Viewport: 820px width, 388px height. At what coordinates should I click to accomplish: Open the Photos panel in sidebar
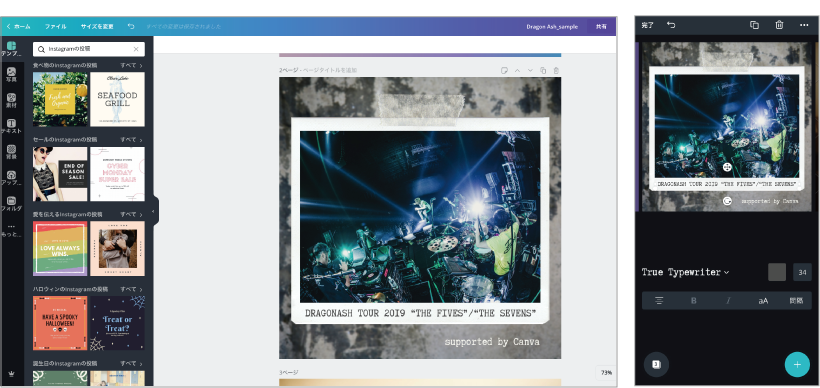point(11,75)
